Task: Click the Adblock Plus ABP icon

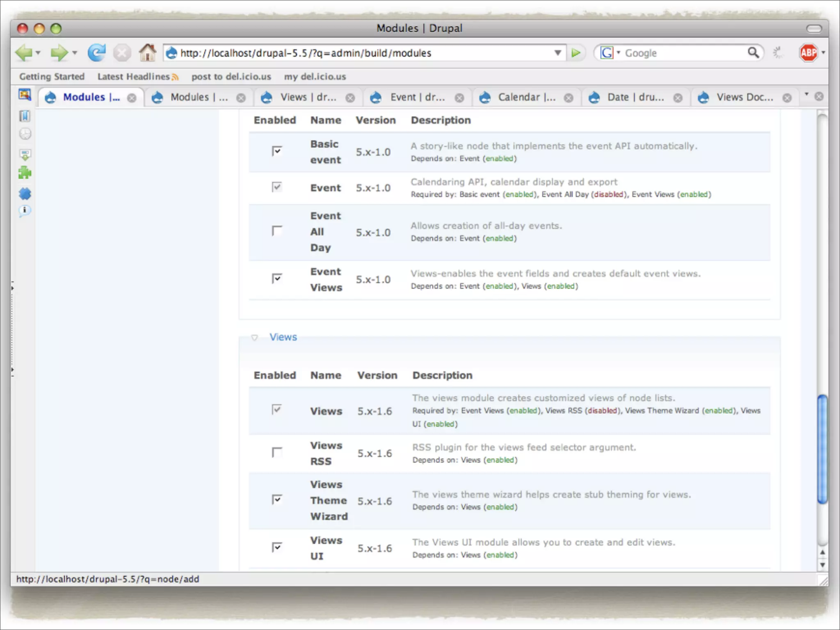Action: coord(808,53)
